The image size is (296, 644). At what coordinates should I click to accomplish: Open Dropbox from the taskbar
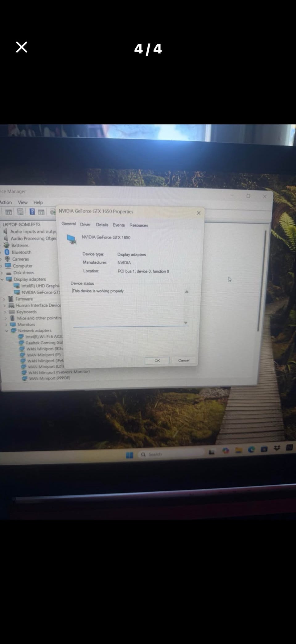point(277,448)
